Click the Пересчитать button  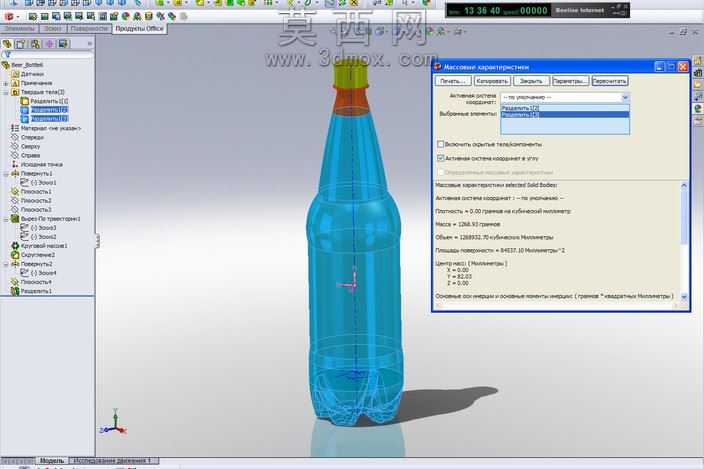609,81
